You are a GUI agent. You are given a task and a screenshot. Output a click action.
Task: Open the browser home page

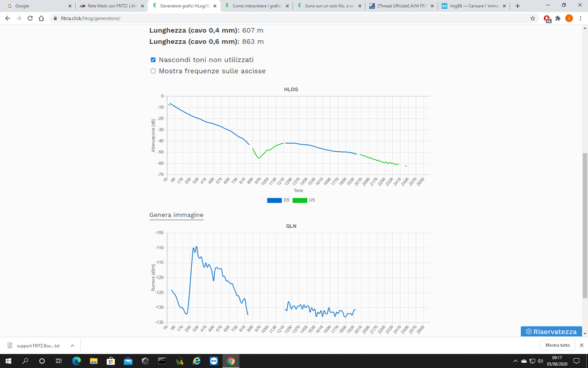tap(41, 18)
